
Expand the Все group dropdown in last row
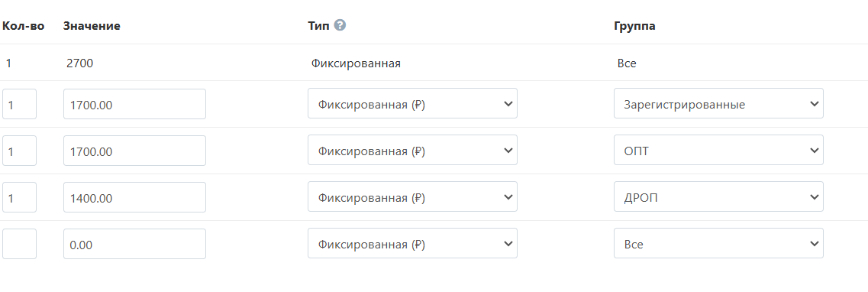tap(718, 243)
